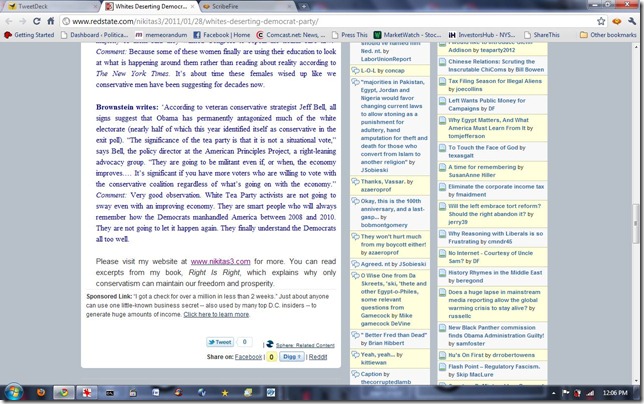The height and width of the screenshot is (404, 644).
Task: Close the Whites Deserting Democr... tab
Action: pos(192,6)
